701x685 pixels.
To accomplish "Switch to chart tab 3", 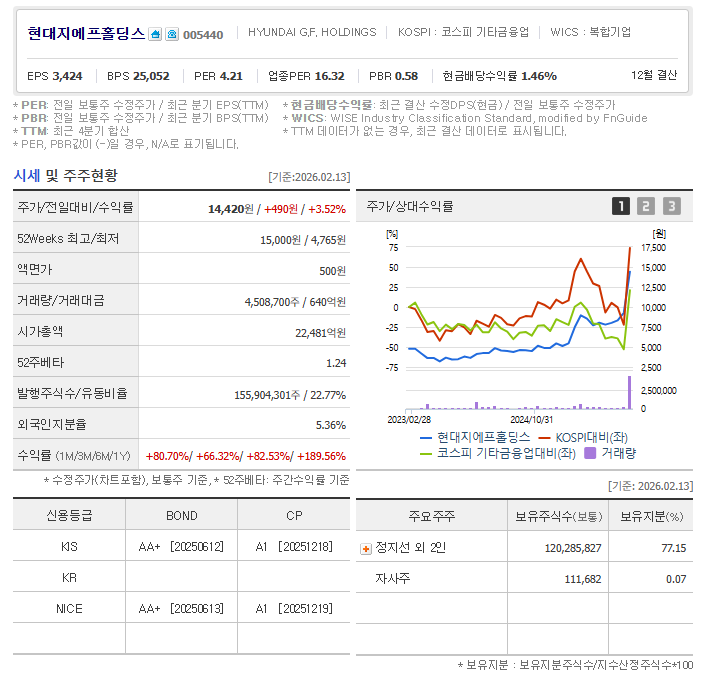I will point(671,206).
